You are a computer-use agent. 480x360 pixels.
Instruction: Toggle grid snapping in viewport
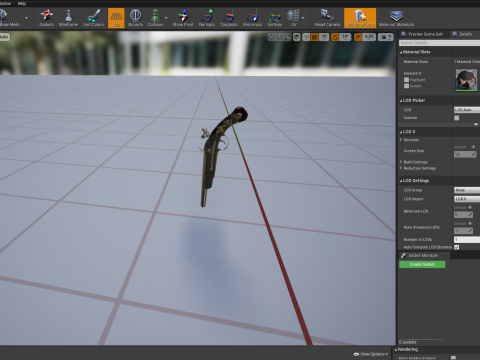[314, 37]
